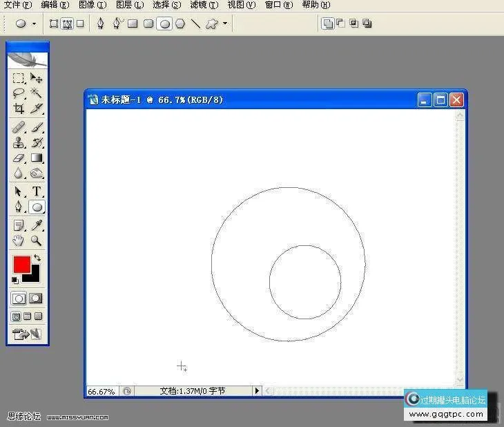
Task: Choose Intersect path areas option
Action: coord(354,23)
